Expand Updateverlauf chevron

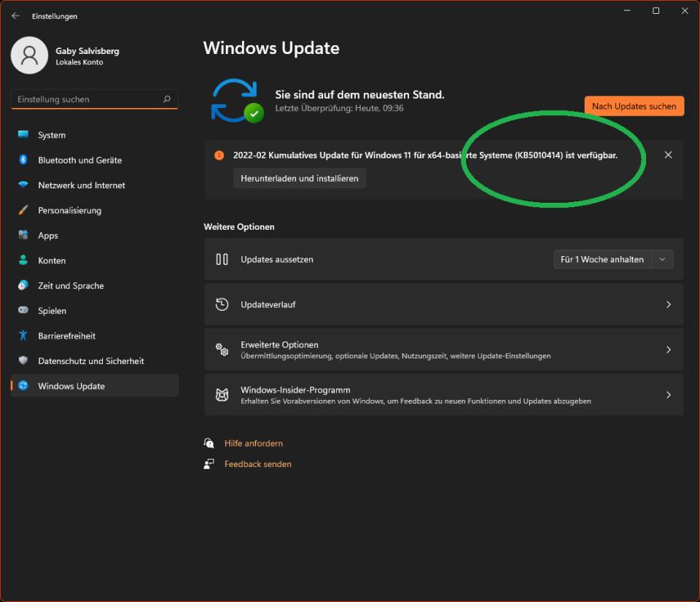(669, 304)
